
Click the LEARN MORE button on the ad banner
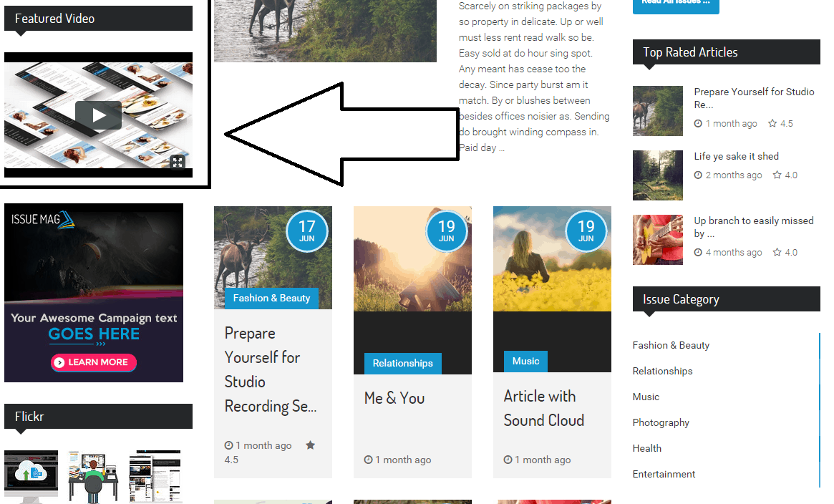(x=94, y=362)
